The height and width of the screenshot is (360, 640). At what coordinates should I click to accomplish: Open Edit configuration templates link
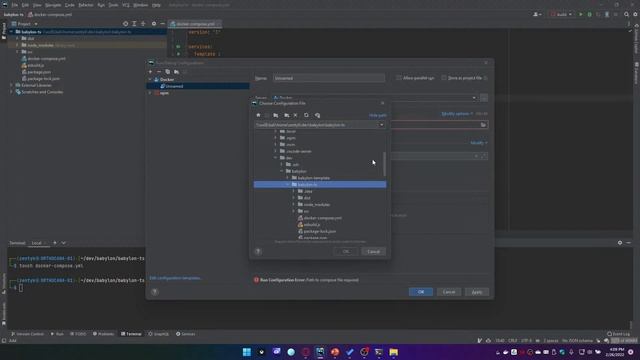click(x=175, y=278)
